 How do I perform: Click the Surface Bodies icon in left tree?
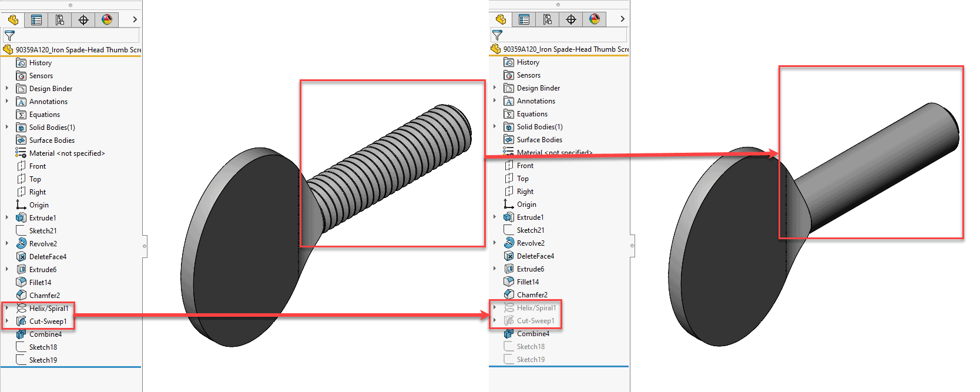click(x=21, y=140)
